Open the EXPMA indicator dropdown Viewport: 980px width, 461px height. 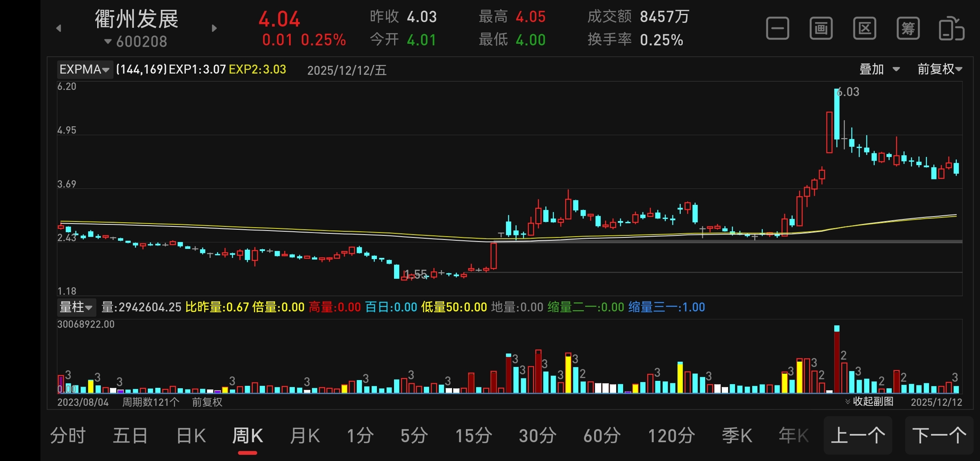click(x=85, y=69)
